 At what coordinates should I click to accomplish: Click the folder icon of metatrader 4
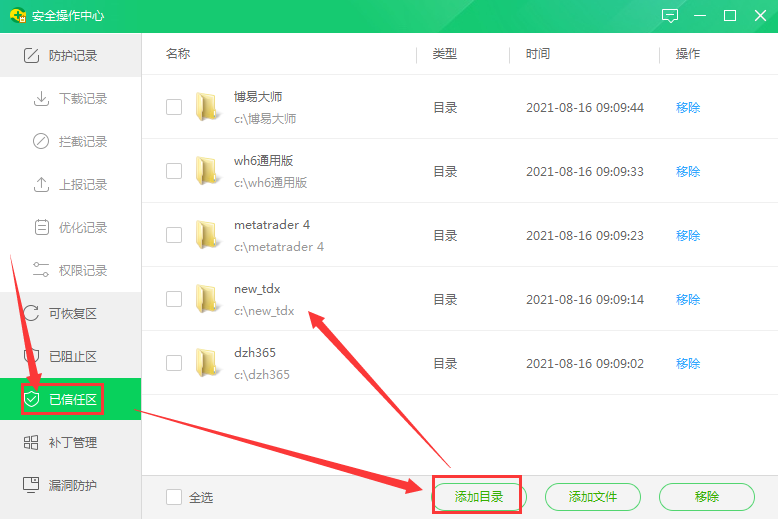pyautogui.click(x=207, y=235)
